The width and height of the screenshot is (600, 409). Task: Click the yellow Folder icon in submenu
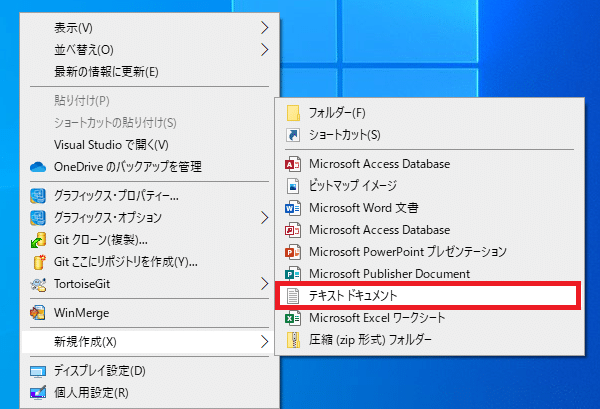[293, 113]
